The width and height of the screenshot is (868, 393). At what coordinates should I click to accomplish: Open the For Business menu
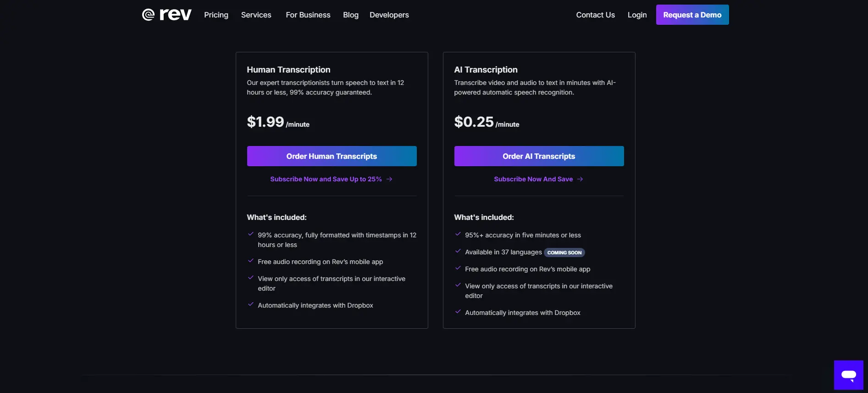click(x=308, y=15)
